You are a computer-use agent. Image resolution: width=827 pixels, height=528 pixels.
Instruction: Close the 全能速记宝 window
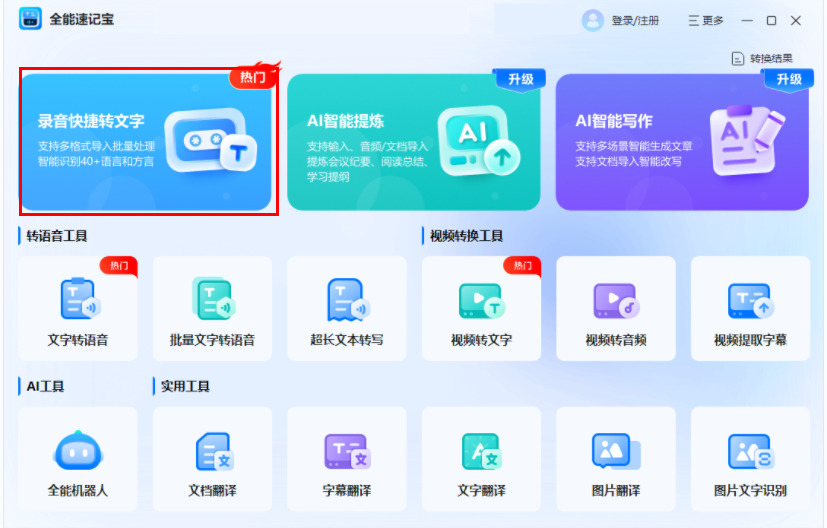(x=796, y=21)
